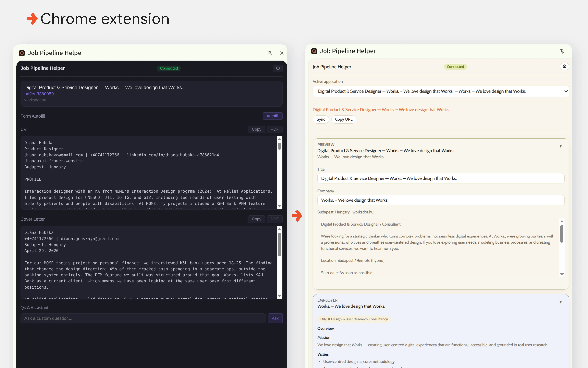Click the job description text area
The image size is (588, 368).
coord(438,248)
